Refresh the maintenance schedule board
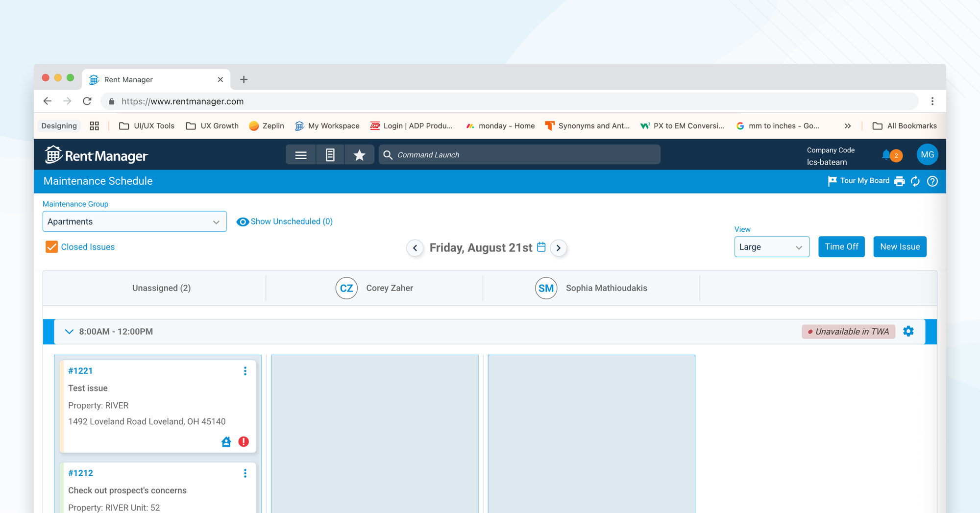The image size is (980, 513). (915, 181)
